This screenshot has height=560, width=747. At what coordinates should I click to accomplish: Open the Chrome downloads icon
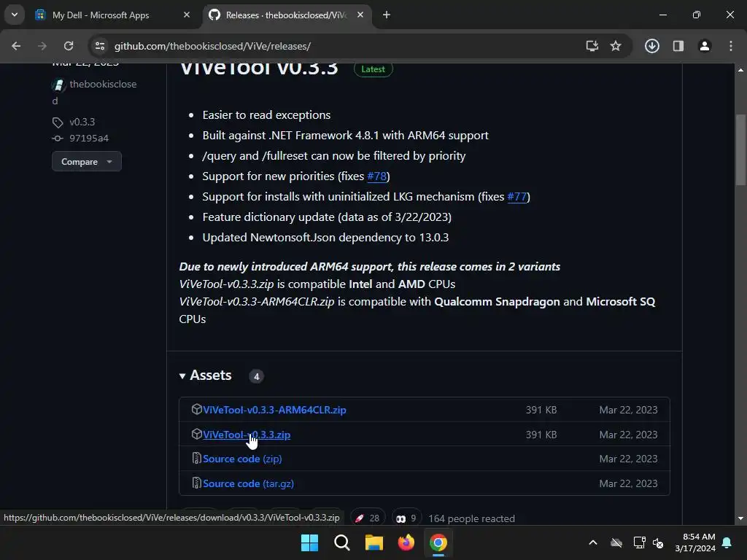click(x=651, y=46)
